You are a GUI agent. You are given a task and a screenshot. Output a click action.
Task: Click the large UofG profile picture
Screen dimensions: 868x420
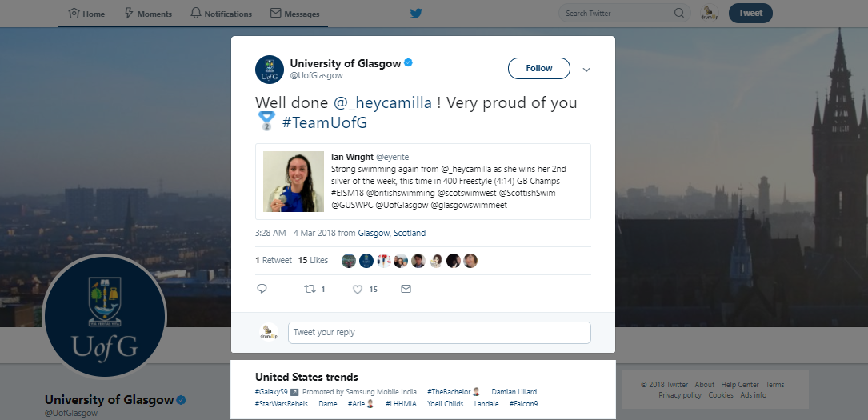(x=104, y=316)
